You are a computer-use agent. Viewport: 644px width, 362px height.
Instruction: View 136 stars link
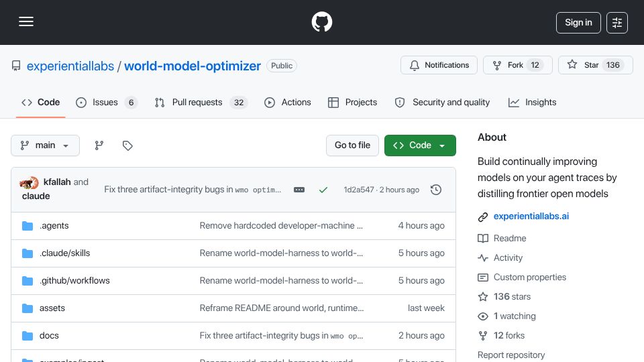coord(512,297)
